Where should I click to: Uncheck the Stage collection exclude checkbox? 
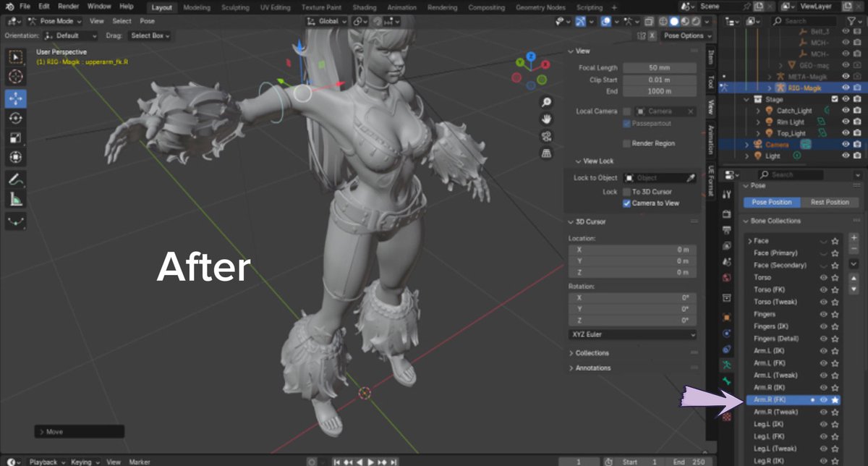[835, 99]
